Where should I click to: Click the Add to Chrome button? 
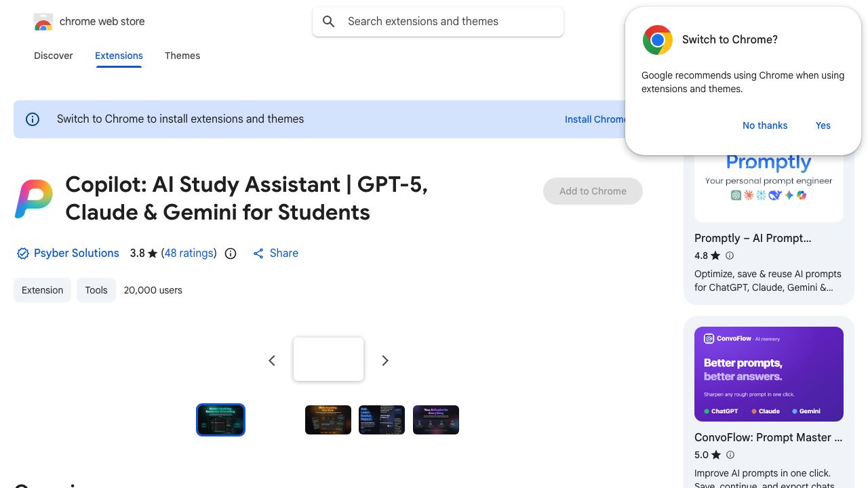click(x=593, y=191)
